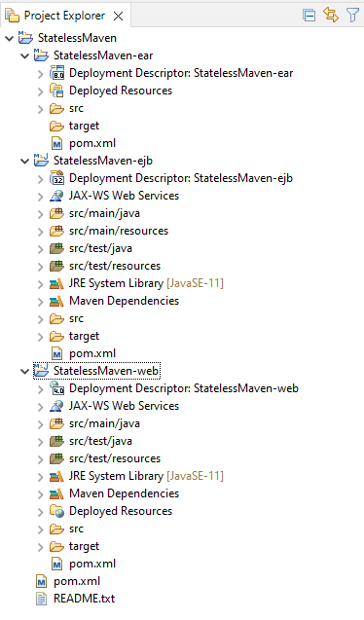Viewport: 364px width, 620px height.
Task: Expand Deployment Descriptor: StatelessMaven-ear node
Action: pyautogui.click(x=40, y=74)
